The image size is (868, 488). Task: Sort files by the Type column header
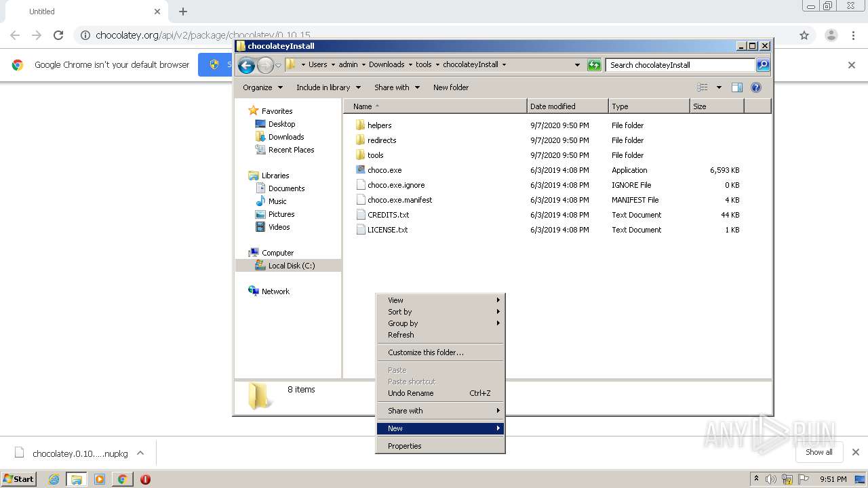pos(648,106)
